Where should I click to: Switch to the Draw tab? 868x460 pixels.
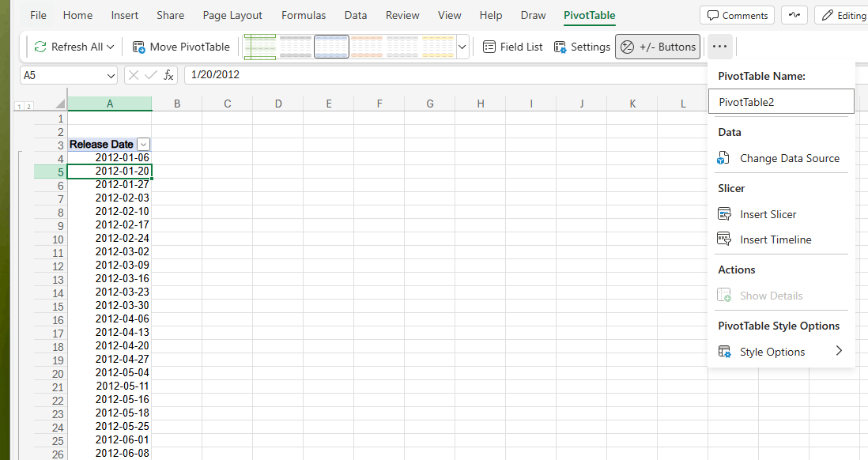(x=533, y=16)
